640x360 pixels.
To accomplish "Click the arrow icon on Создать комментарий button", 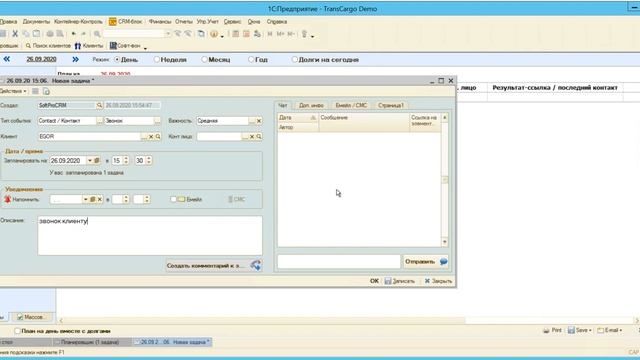I will click(256, 265).
